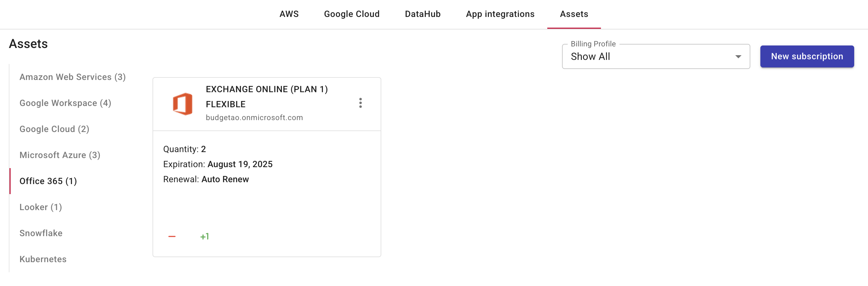
Task: Decrease license quantity with red minus
Action: 172,236
